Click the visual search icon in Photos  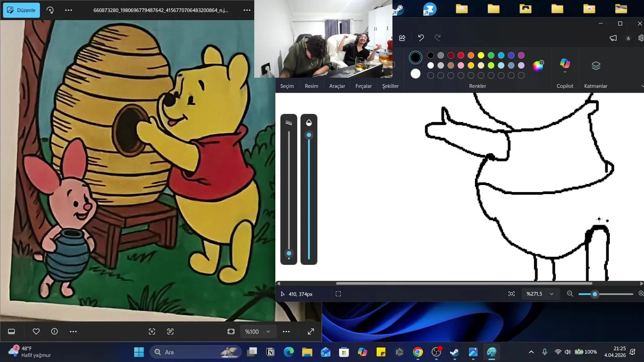tap(152, 331)
